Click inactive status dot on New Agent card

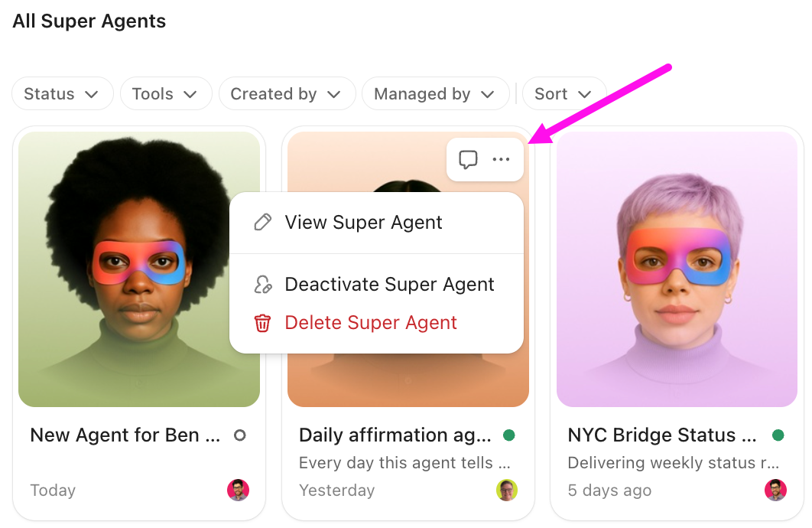click(239, 435)
